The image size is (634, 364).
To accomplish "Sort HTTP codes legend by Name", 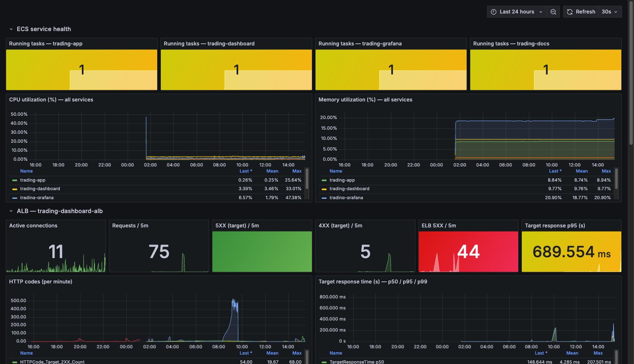I will coord(27,353).
